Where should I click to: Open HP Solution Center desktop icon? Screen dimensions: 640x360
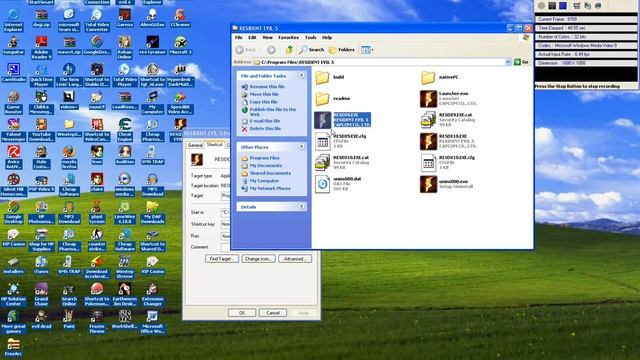pyautogui.click(x=13, y=295)
